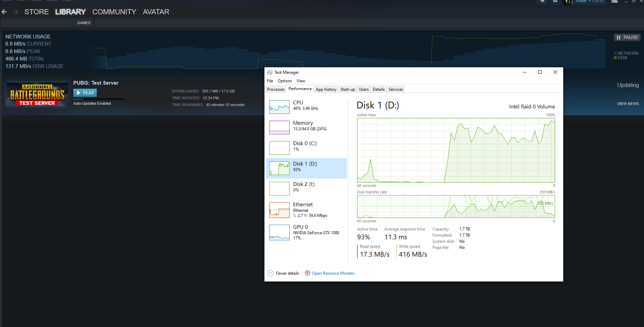Toggle NETWORK legend in Steam download graph
The width and height of the screenshot is (644, 327).
626,53
